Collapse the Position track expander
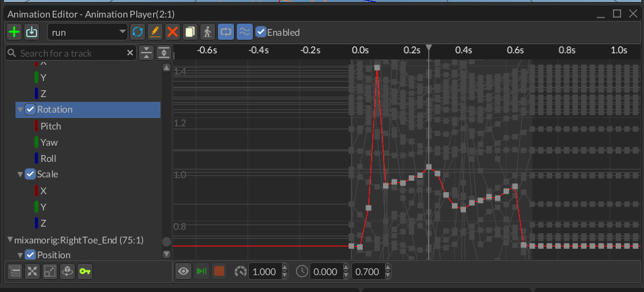 (20, 256)
